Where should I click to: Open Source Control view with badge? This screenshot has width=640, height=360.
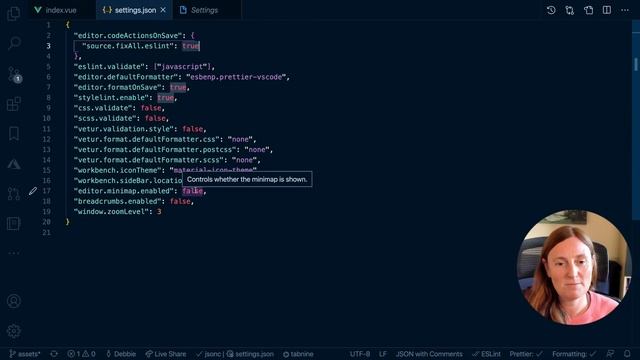[14, 74]
